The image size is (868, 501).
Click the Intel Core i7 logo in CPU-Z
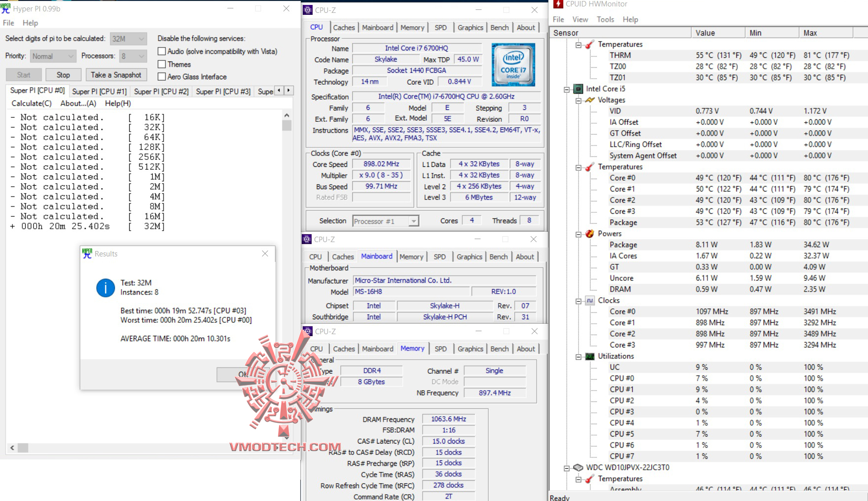(513, 65)
